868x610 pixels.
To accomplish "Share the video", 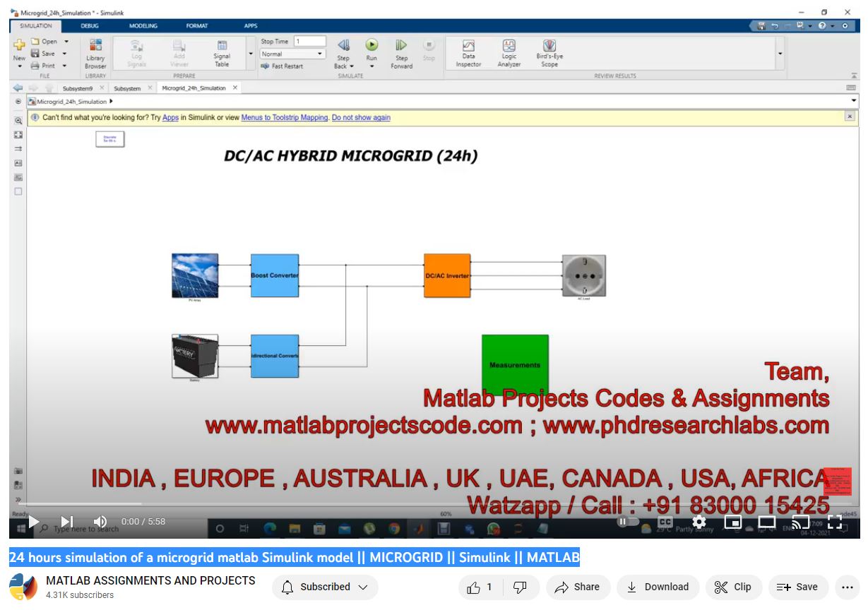I will point(577,587).
